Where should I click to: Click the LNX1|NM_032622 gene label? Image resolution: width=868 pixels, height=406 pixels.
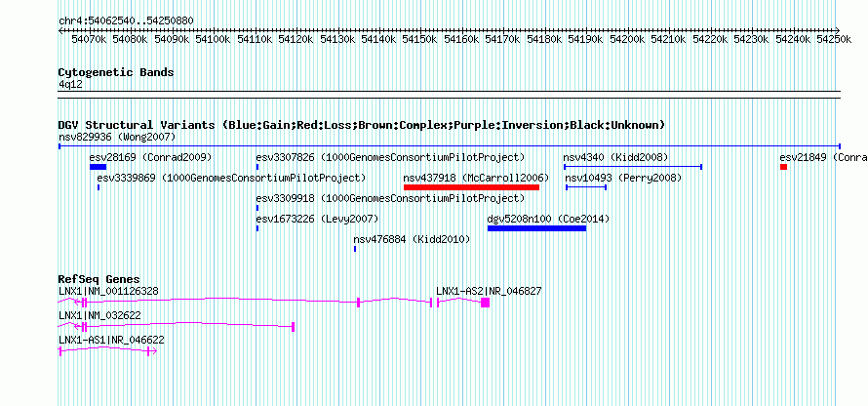99,315
